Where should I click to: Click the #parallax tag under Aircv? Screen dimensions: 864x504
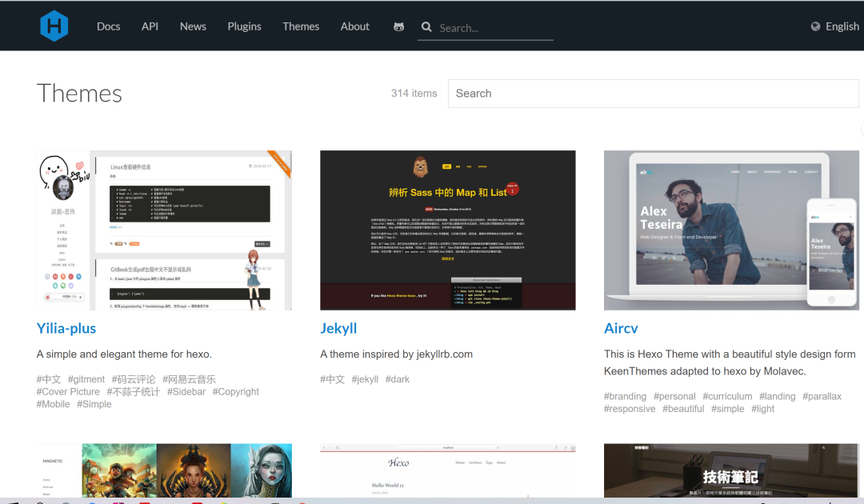822,396
